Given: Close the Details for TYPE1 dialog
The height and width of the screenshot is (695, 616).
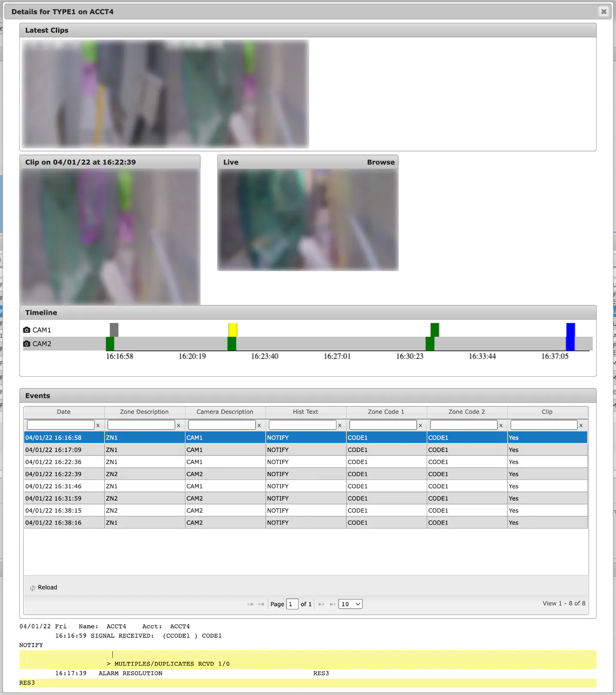Looking at the screenshot, I should [x=604, y=12].
